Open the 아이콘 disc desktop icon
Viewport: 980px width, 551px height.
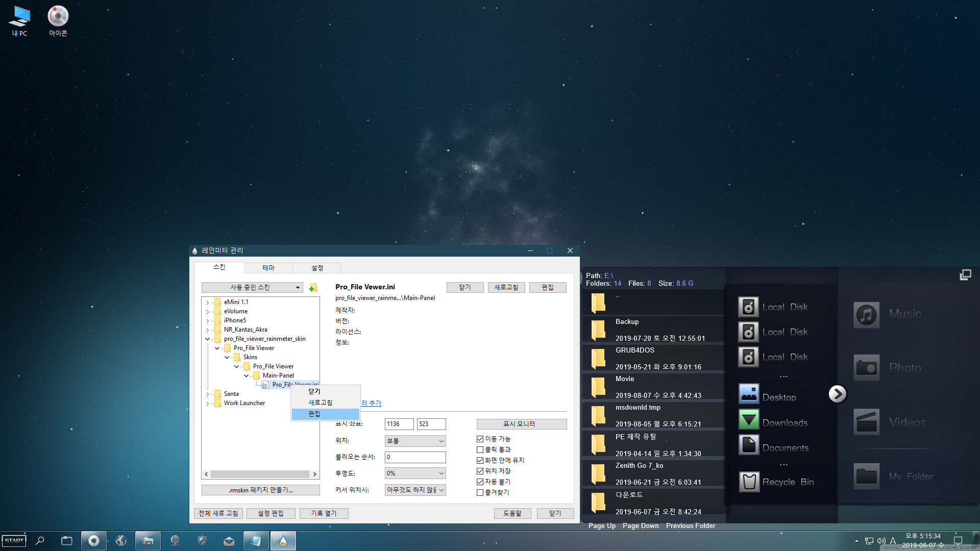pyautogui.click(x=58, y=21)
